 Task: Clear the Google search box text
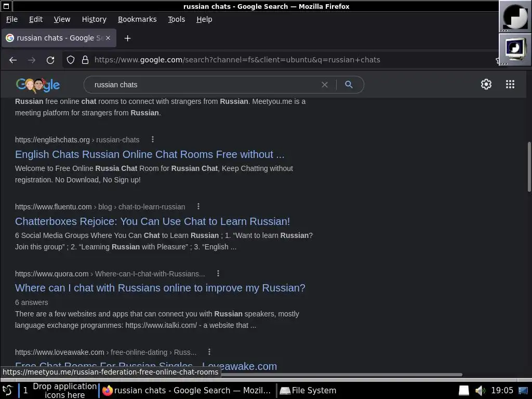325,85
